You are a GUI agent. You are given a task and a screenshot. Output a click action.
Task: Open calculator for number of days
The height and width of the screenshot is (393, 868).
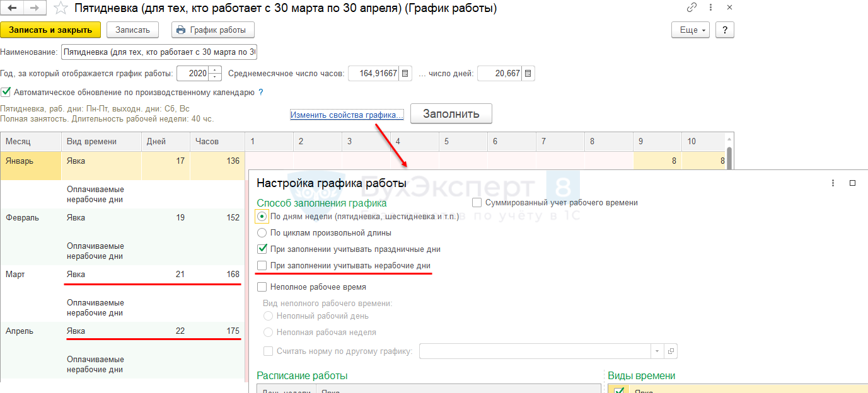pos(528,74)
